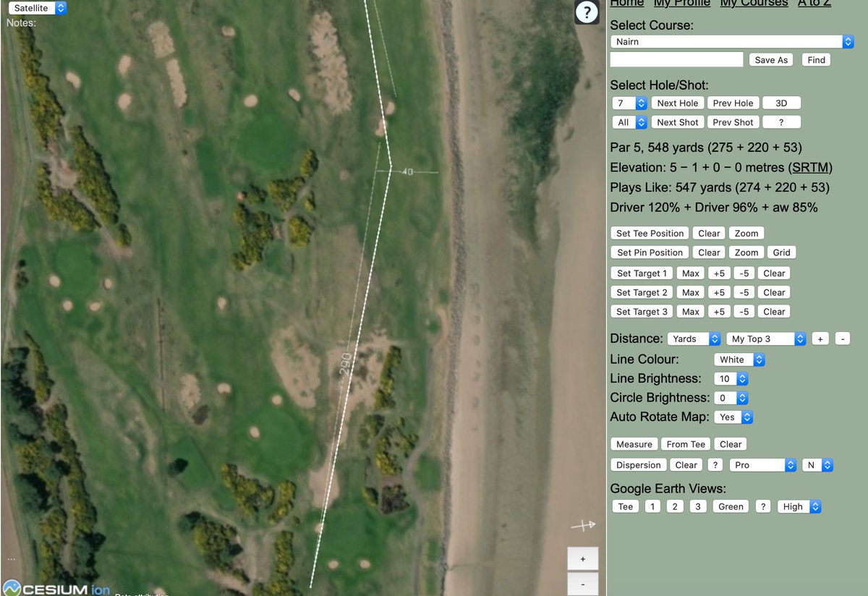This screenshot has width=868, height=596.
Task: Open the My Courses link
Action: [x=754, y=4]
